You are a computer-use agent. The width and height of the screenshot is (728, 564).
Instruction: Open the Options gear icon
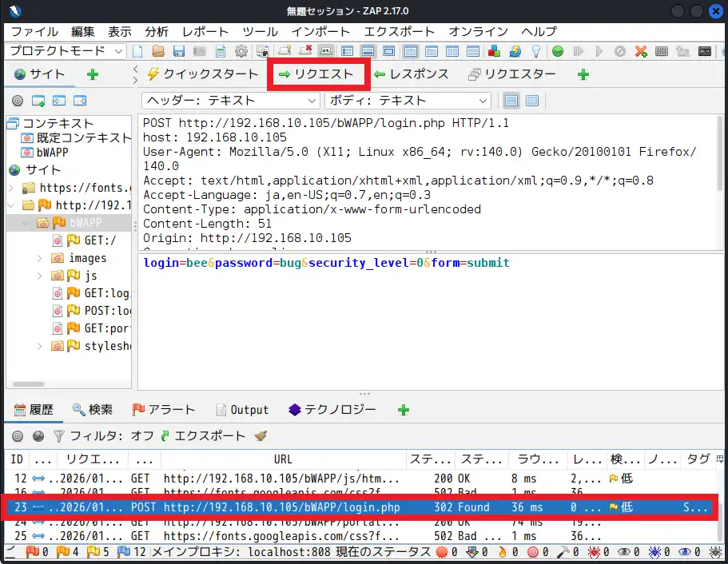pyautogui.click(x=241, y=50)
